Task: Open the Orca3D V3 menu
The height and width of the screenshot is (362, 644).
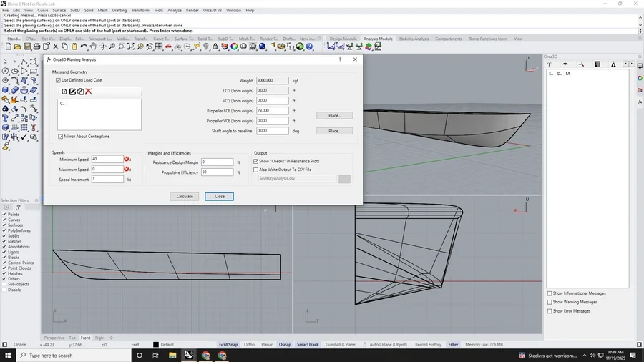Action: 213,10
